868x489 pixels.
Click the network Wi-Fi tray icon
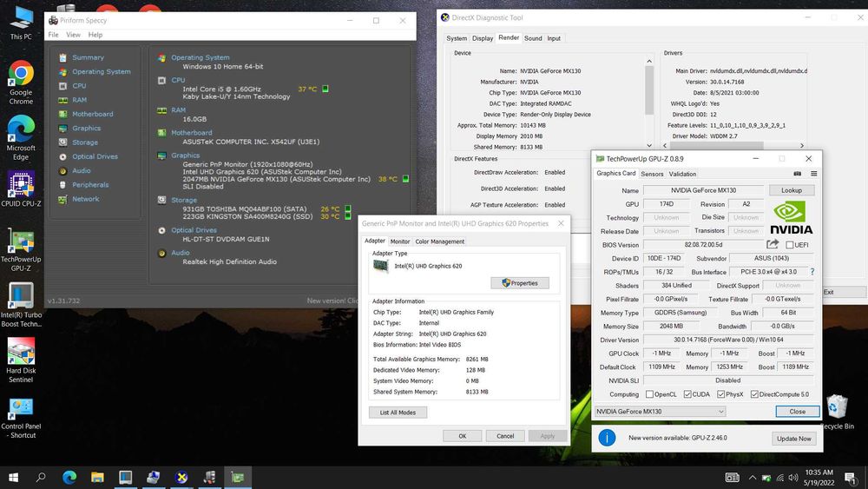click(780, 478)
